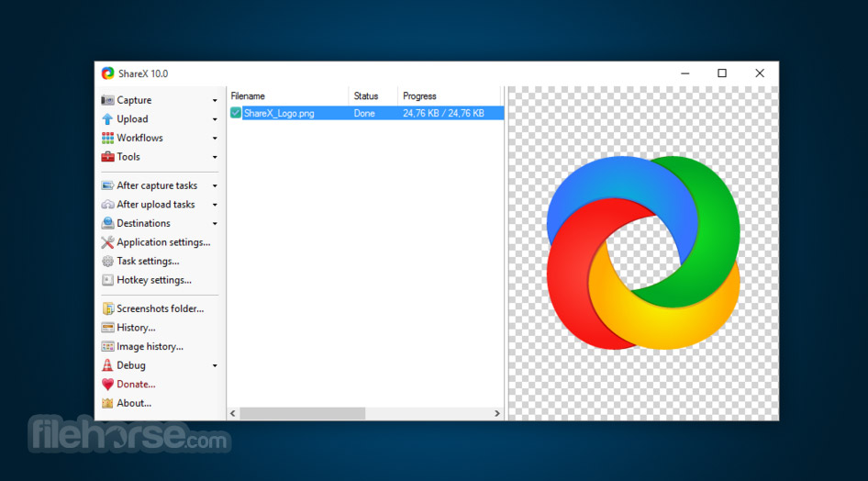The height and width of the screenshot is (481, 868).
Task: Click the Workflows grid icon
Action: (x=107, y=138)
